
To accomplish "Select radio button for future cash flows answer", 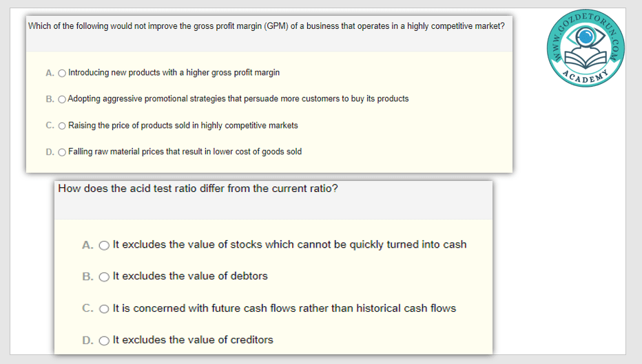I will (104, 308).
